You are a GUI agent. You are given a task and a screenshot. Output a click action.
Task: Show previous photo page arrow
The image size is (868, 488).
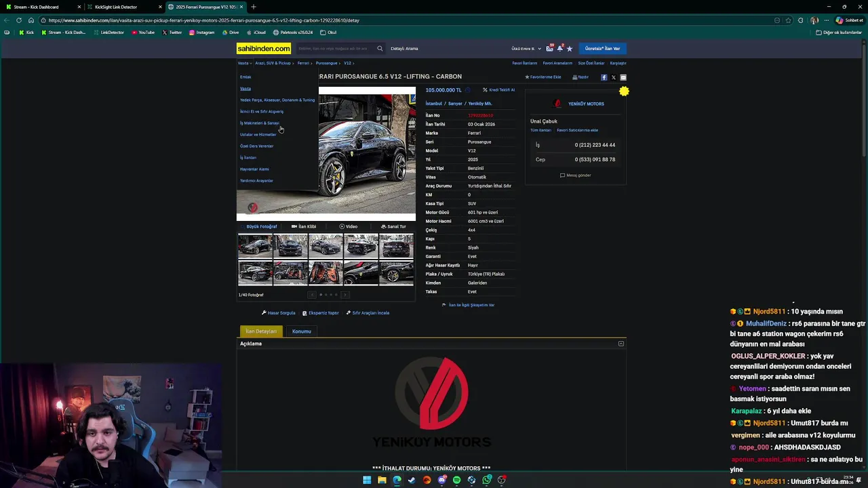click(312, 295)
